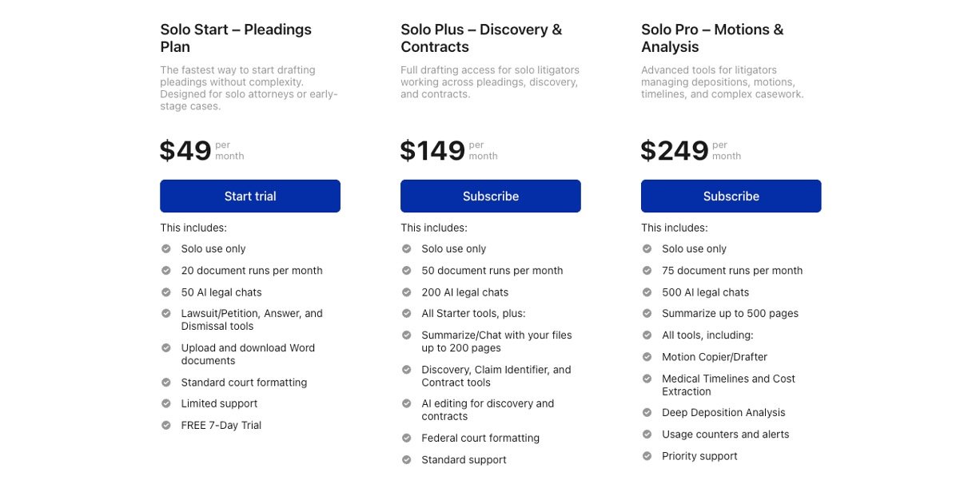Click the Solo Start – Pleadings Plan heading
This screenshot has height=492, width=980.
point(236,38)
